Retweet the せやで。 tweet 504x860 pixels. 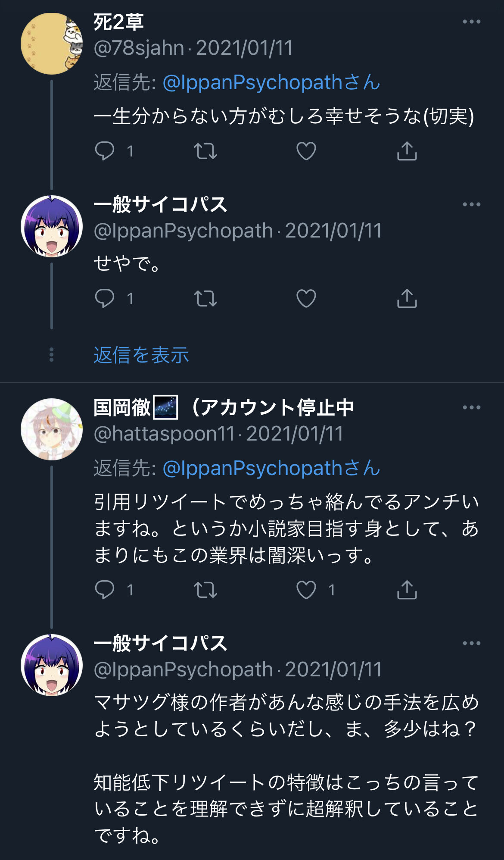coord(205,299)
